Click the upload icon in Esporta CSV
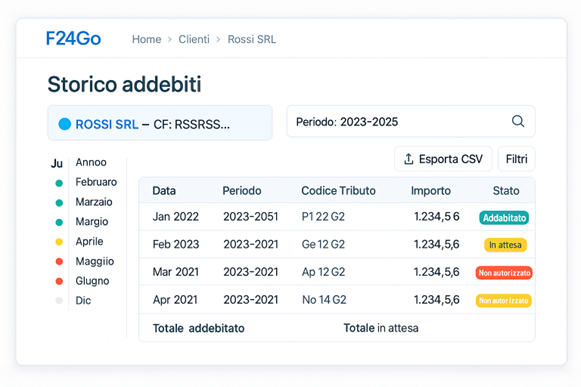Screen dimensions: 581x387 click(x=408, y=159)
